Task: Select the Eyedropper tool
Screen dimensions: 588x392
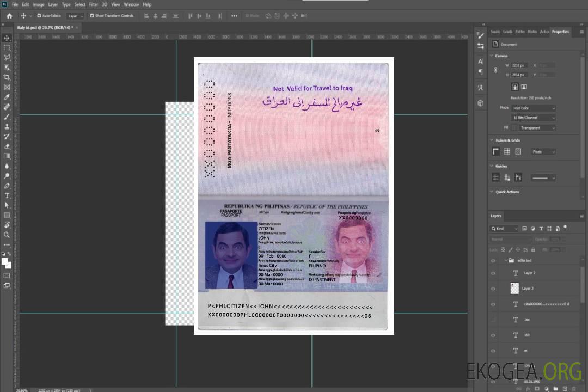Action: 7,97
